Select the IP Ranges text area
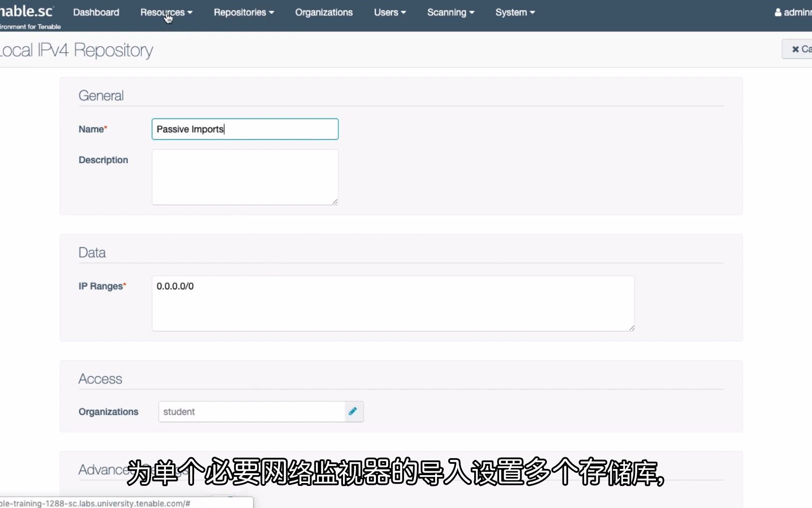812x508 pixels. [x=393, y=303]
